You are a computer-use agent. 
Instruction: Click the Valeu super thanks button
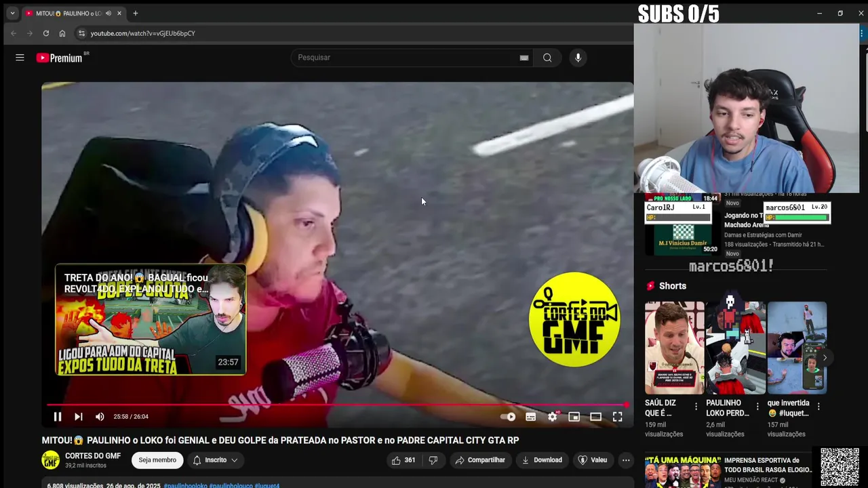point(593,460)
